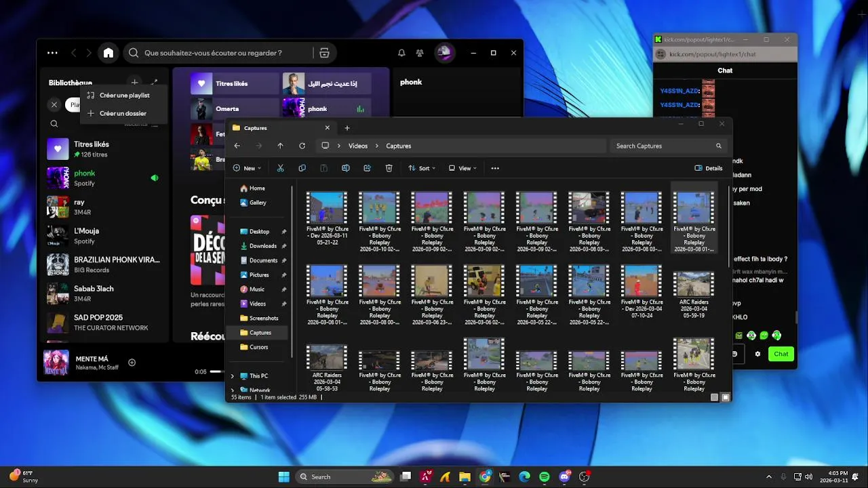868x488 pixels.
Task: Open Sort dropdown in Explorer
Action: tap(421, 168)
